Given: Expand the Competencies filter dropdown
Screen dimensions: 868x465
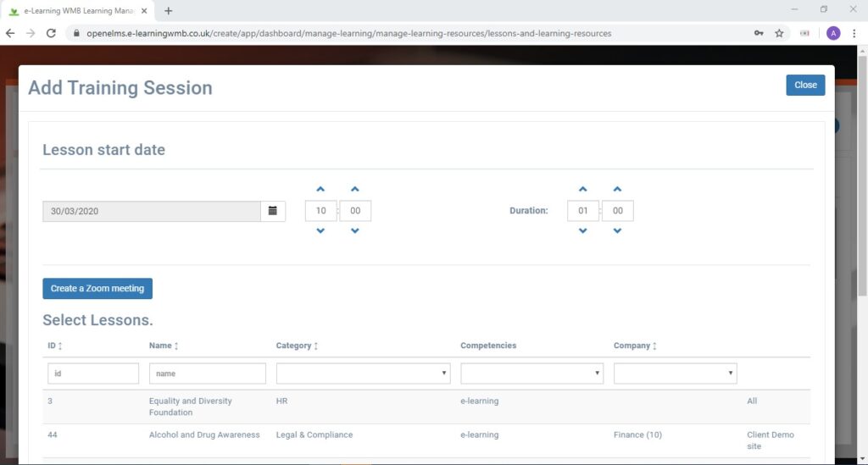Looking at the screenshot, I should tap(532, 374).
